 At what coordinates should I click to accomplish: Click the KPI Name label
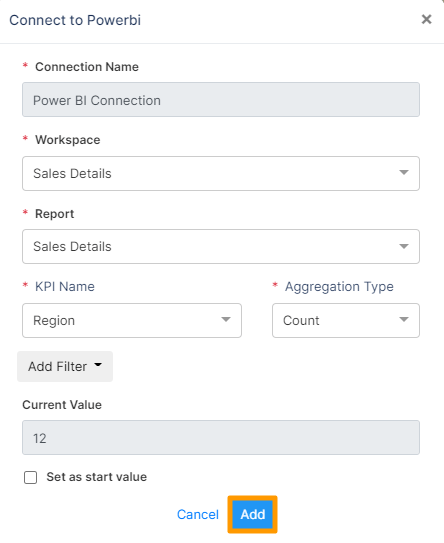coord(65,286)
